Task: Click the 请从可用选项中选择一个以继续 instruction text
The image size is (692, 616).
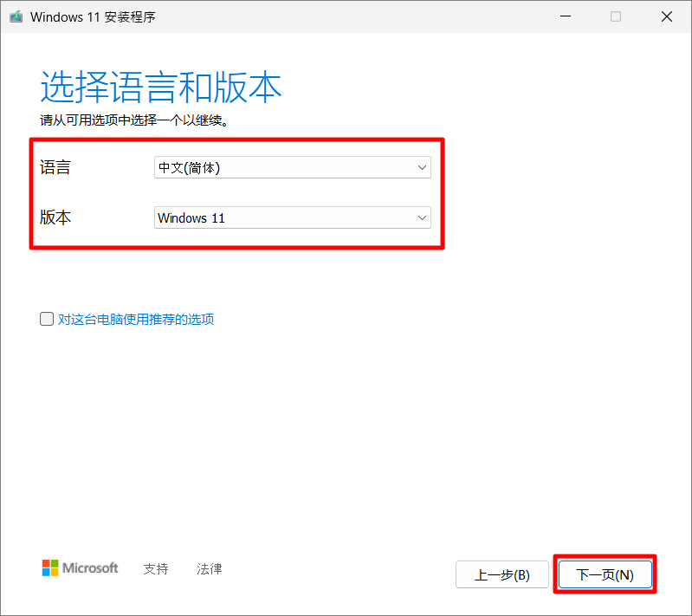Action: click(x=134, y=120)
